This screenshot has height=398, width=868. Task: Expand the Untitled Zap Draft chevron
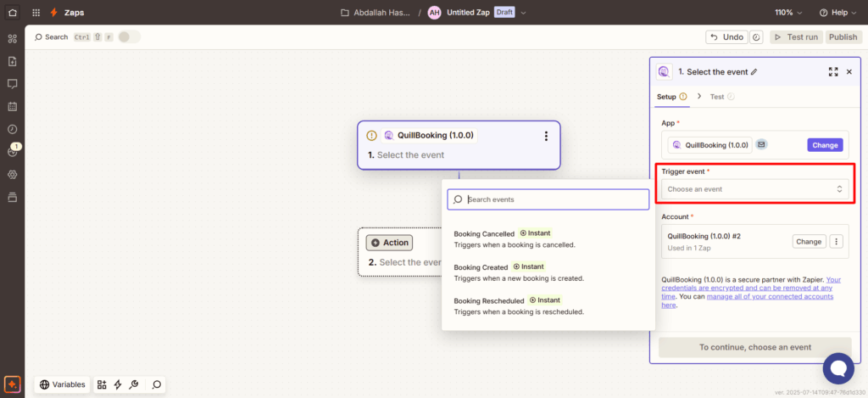click(x=523, y=13)
